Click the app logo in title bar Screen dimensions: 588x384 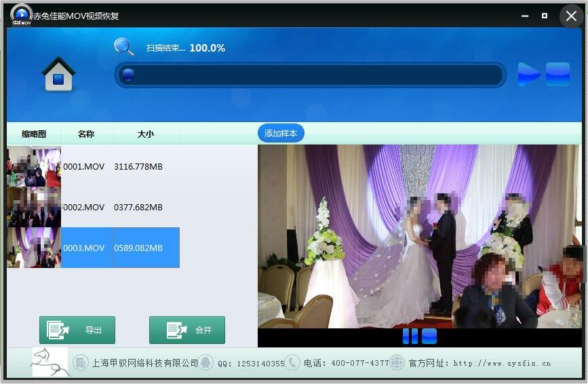tap(21, 15)
